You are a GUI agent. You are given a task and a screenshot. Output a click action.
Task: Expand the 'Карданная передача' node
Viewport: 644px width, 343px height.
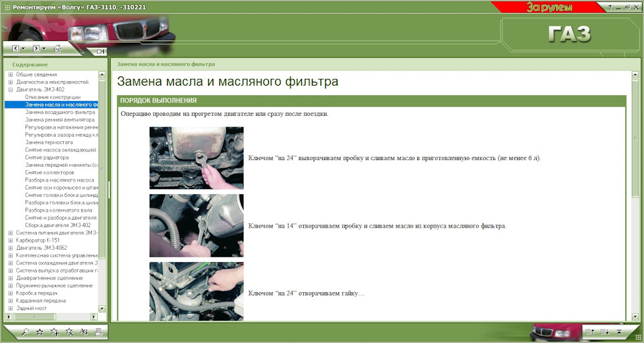[x=11, y=301]
